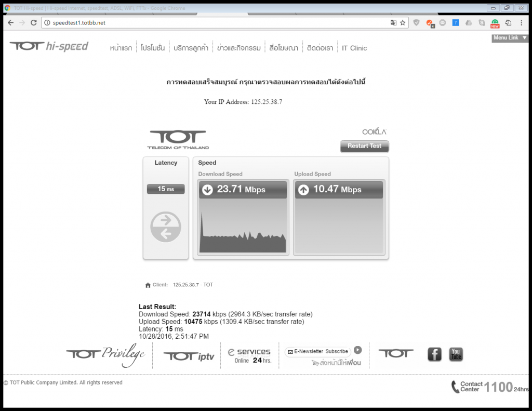Click the 10/28/2016 timestamp text
Screen dimensions: 532x411
(x=174, y=336)
